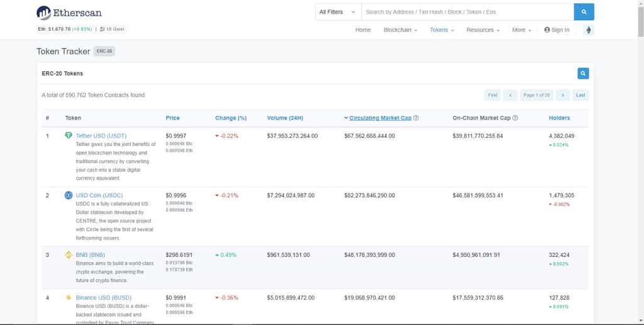
Task: Open the Resources menu item
Action: coord(482,30)
